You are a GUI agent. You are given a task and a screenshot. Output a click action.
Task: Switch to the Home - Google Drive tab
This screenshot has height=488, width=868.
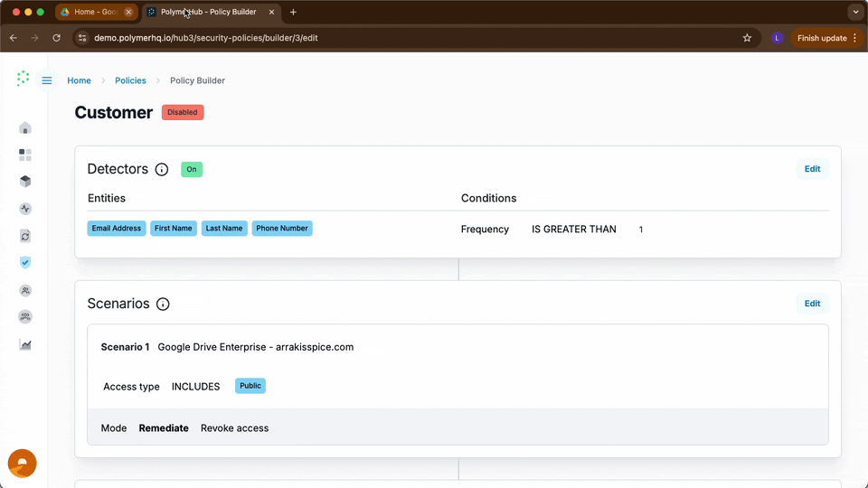[x=97, y=12]
